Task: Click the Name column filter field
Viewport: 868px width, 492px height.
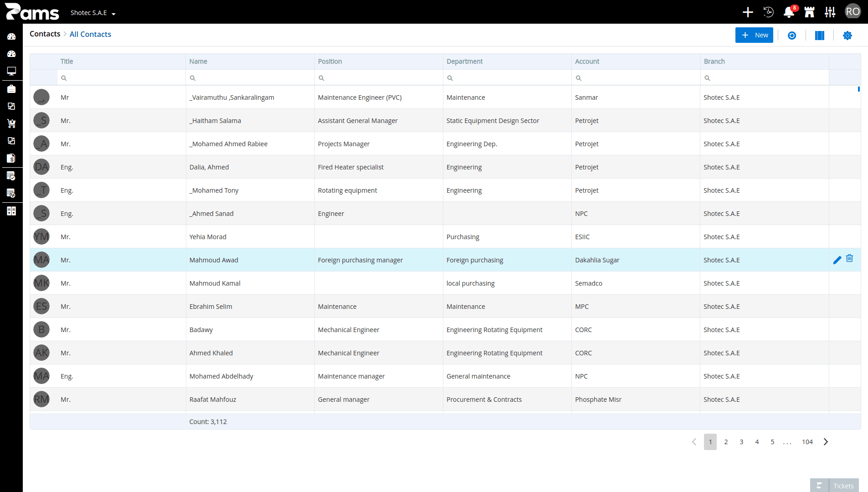Action: (250, 78)
